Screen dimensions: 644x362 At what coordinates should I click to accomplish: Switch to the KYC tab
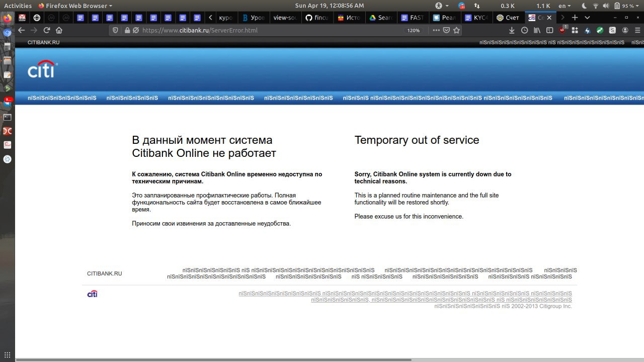[476, 17]
